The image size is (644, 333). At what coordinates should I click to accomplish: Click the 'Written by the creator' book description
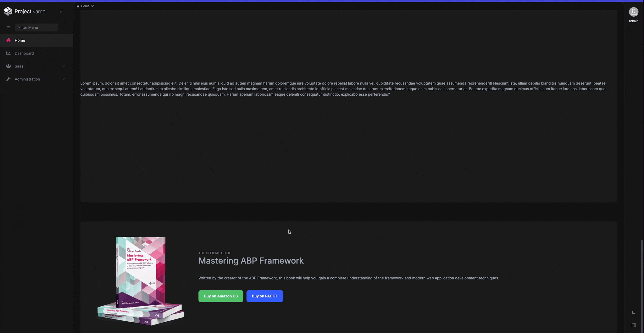tap(349, 278)
